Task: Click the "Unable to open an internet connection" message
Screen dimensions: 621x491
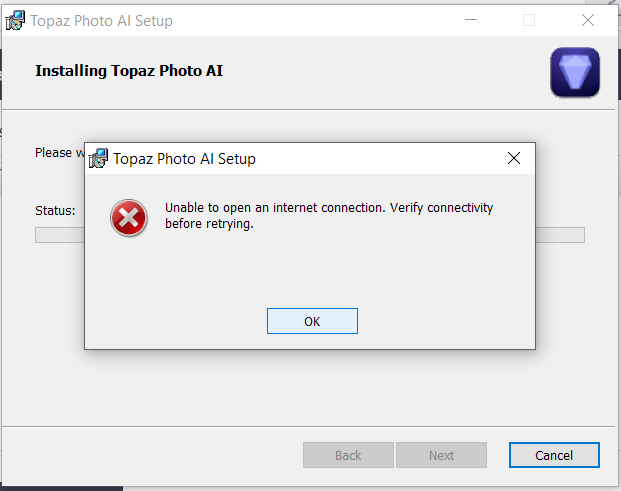Action: 329,216
